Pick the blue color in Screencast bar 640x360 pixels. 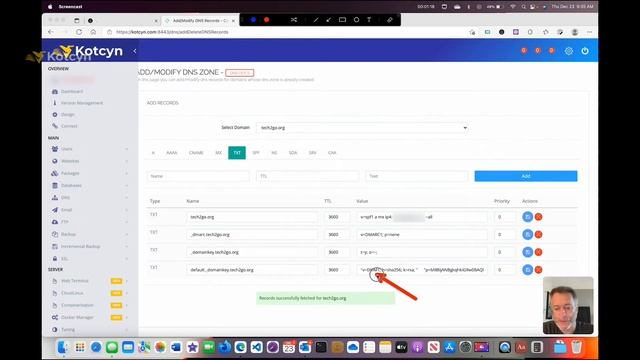pyautogui.click(x=253, y=20)
